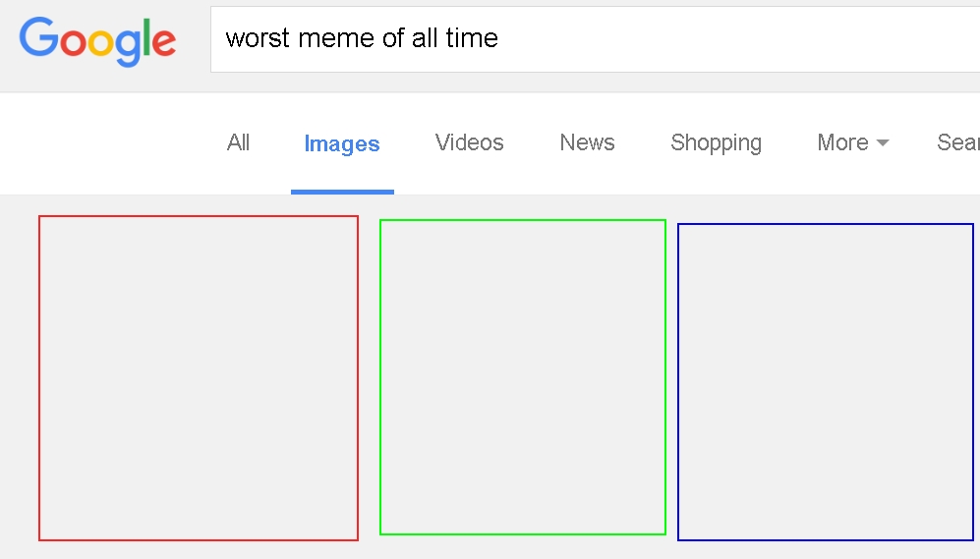This screenshot has width=980, height=559.
Task: Open the News results tab
Action: coord(587,142)
